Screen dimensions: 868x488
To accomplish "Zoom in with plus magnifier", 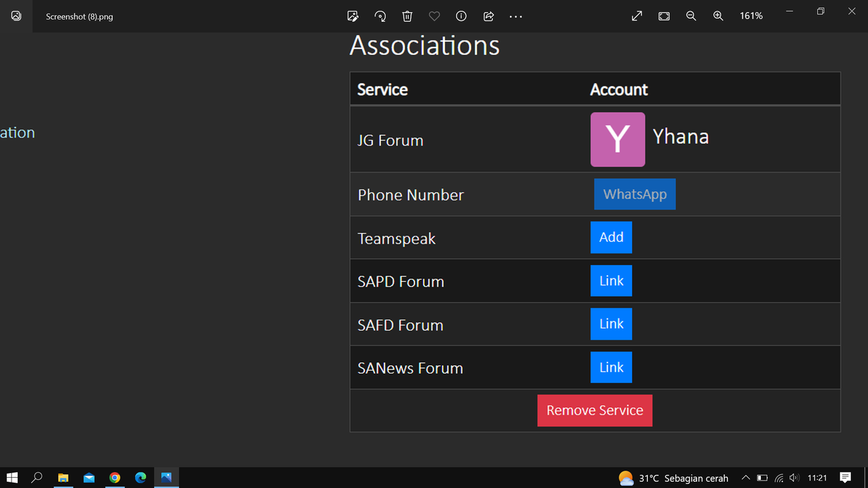I will [718, 16].
